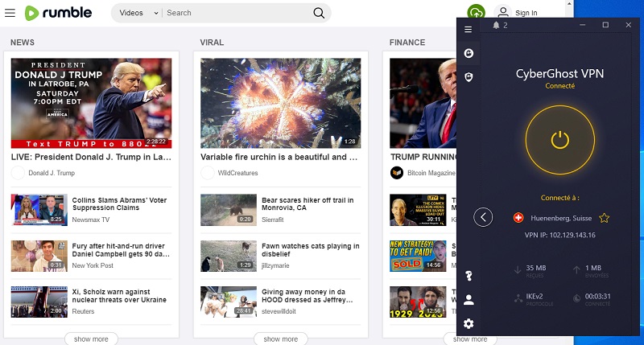Open the CyberGhost hamburger menu

click(469, 30)
